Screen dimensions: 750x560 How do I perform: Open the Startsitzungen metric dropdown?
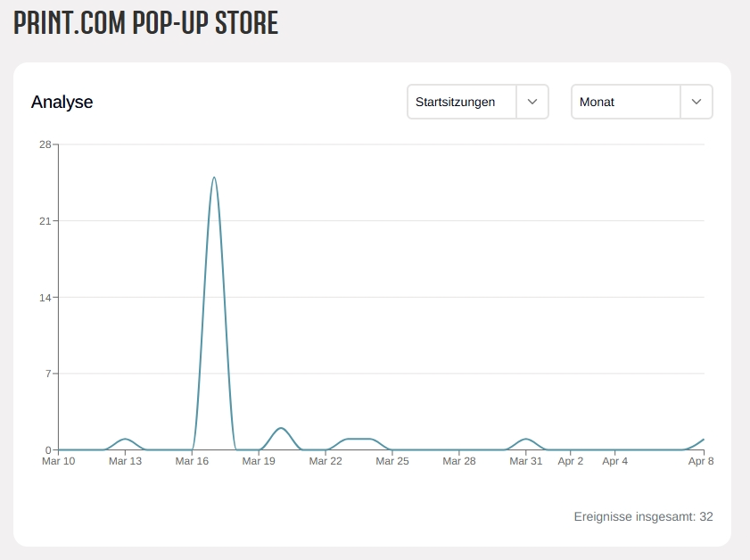tap(462, 102)
